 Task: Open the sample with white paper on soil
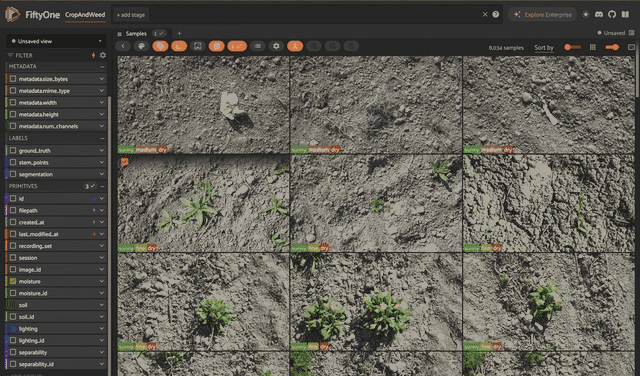click(203, 105)
